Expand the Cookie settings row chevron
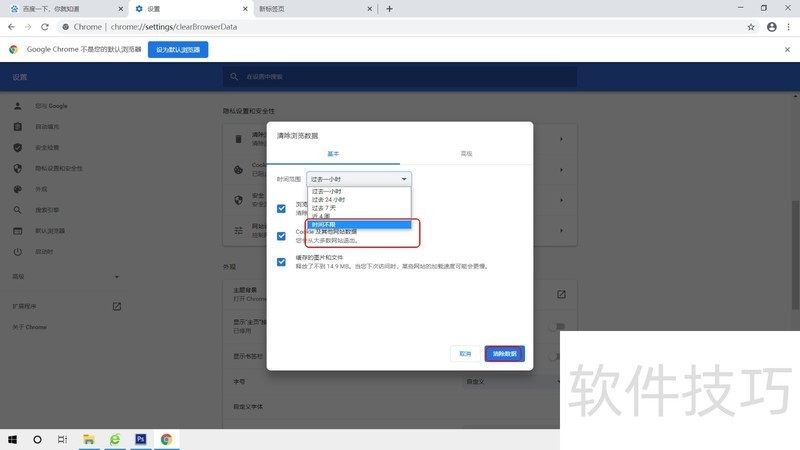The image size is (800, 450). coord(561,169)
